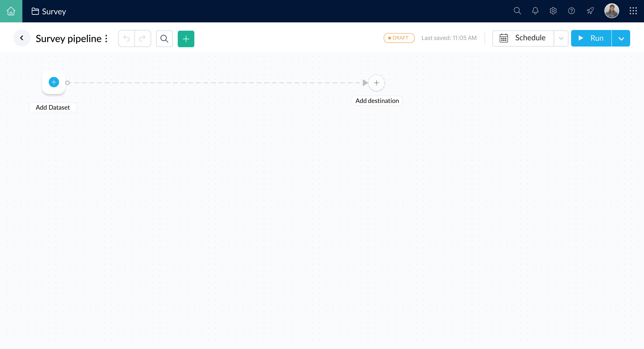The height and width of the screenshot is (349, 644).
Task: Open user profile avatar
Action: click(x=612, y=11)
